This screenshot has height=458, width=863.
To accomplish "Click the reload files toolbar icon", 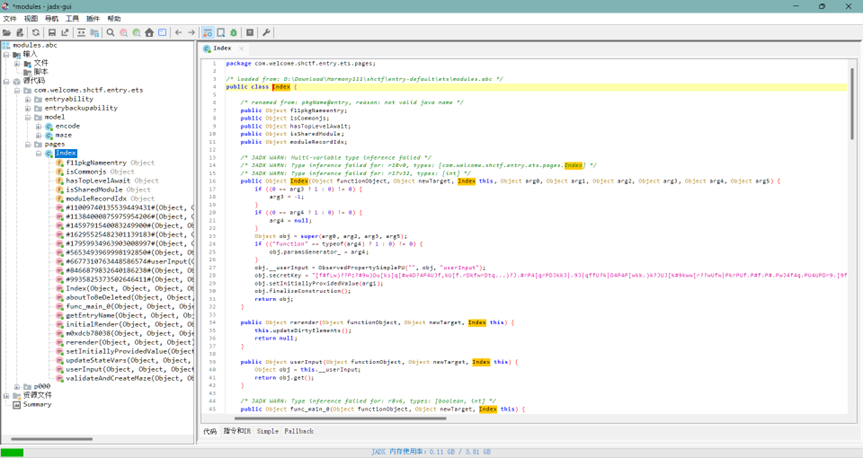I will (36, 32).
